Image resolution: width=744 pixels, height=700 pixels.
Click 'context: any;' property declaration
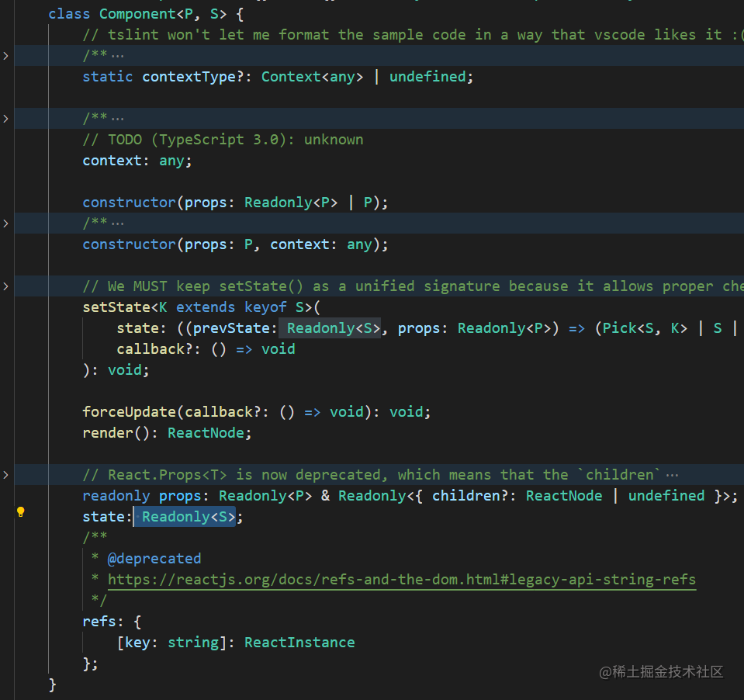coord(137,161)
